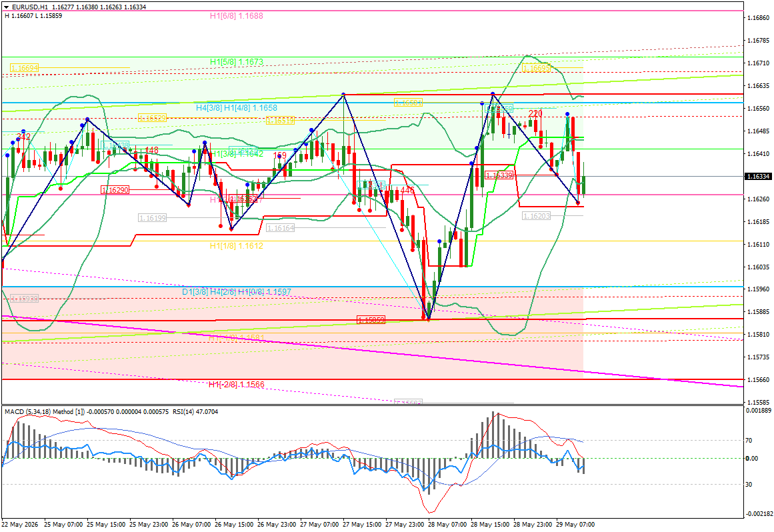Click the 28 May 07:00 time label
774x532 pixels.
coord(447,525)
